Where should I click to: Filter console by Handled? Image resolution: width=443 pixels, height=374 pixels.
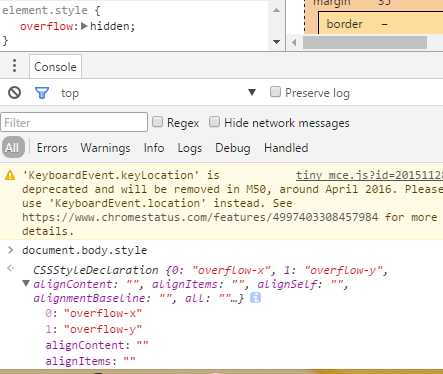[x=286, y=148]
